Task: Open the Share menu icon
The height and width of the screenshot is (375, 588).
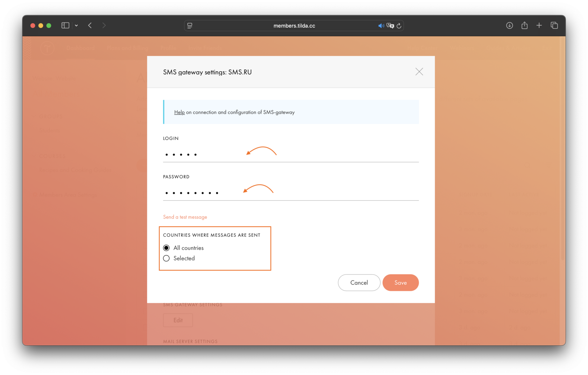Action: pyautogui.click(x=524, y=25)
